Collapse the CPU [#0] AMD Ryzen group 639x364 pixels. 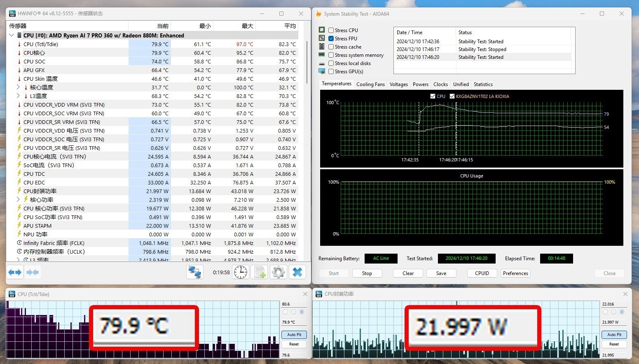click(12, 35)
